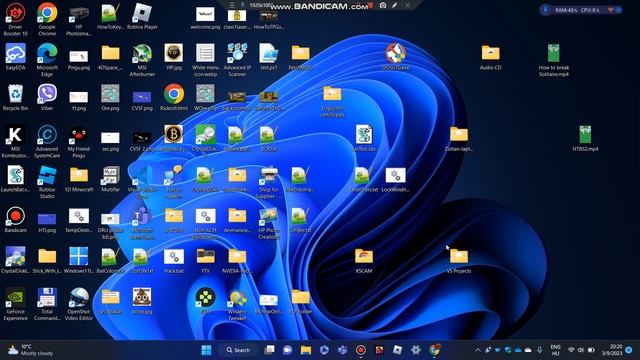Select the Viber desktop shortcut

tap(47, 98)
